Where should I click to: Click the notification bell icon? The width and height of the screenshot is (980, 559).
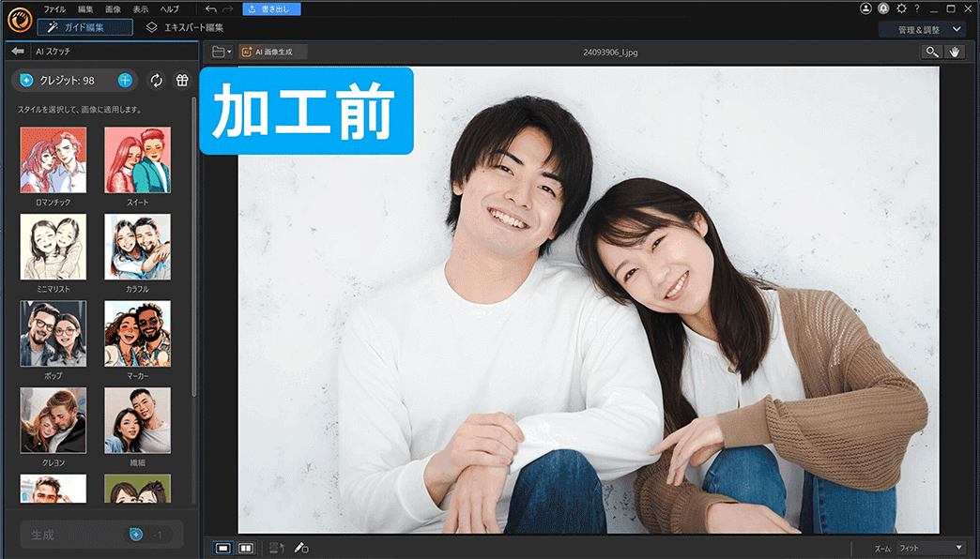pyautogui.click(x=882, y=8)
